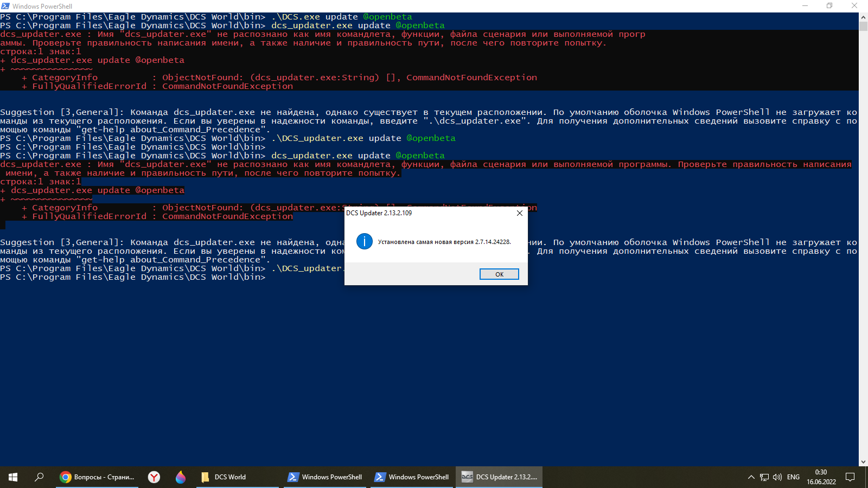Click the PowerShell icon in the title bar

coord(5,6)
